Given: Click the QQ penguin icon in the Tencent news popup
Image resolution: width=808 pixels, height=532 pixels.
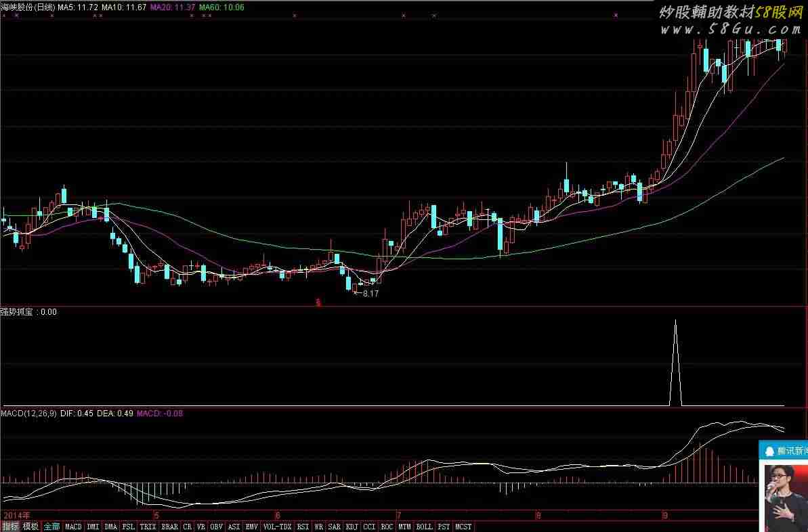Looking at the screenshot, I should [769, 450].
